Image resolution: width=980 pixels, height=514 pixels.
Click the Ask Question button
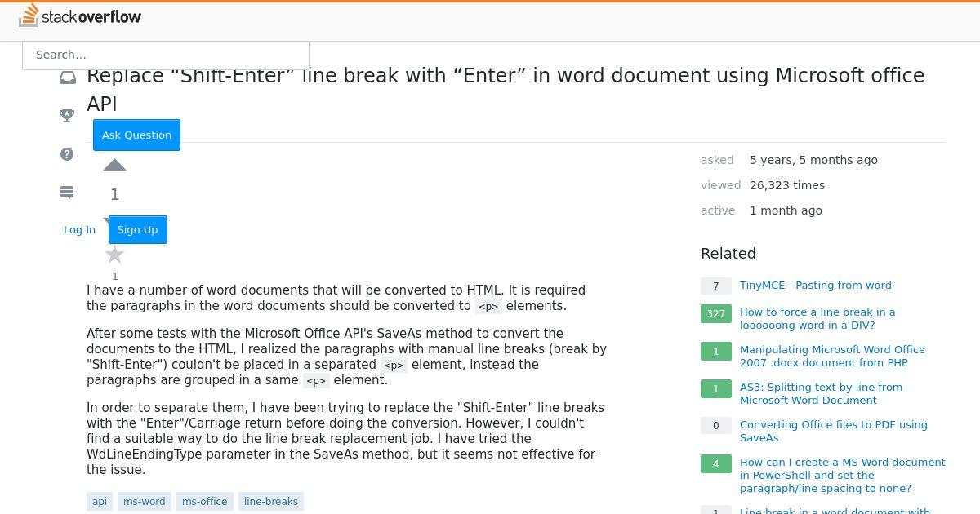(x=136, y=135)
